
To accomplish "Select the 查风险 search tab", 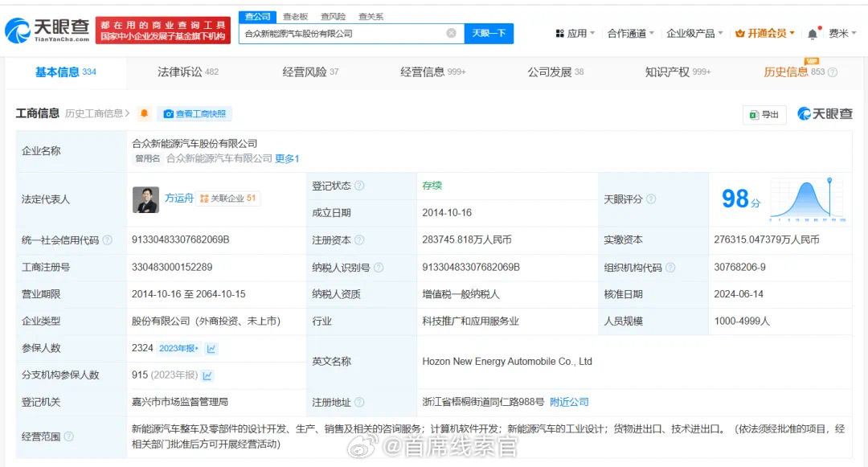I will [333, 17].
